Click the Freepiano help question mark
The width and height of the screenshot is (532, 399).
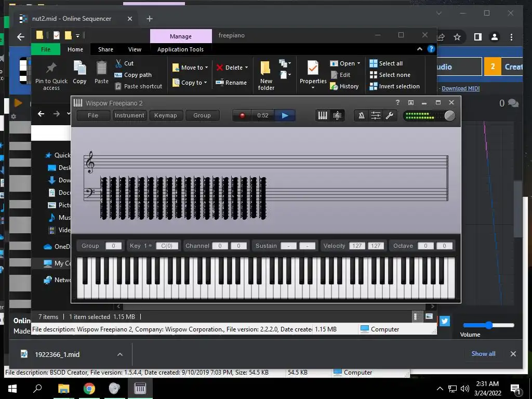click(397, 102)
